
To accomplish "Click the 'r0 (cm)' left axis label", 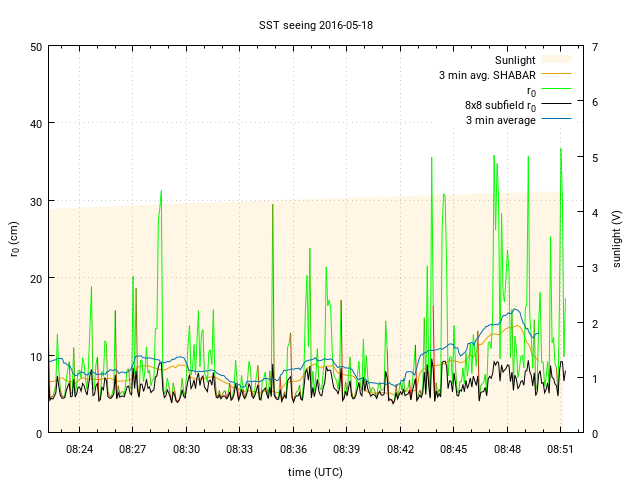I will [x=14, y=239].
